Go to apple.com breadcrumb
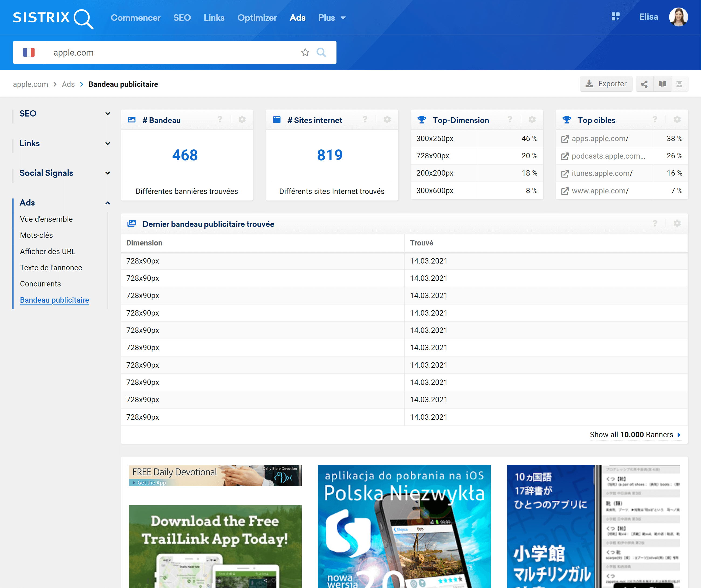 pos(30,84)
